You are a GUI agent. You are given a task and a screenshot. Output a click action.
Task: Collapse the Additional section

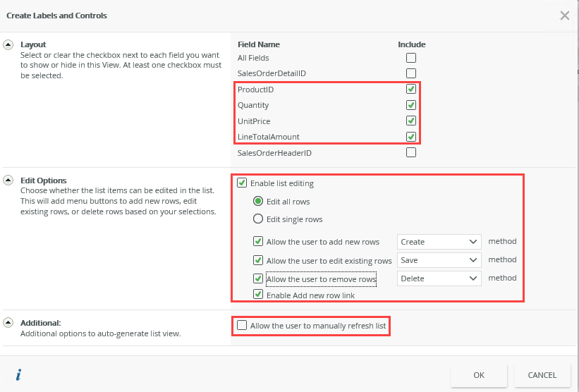click(8, 322)
